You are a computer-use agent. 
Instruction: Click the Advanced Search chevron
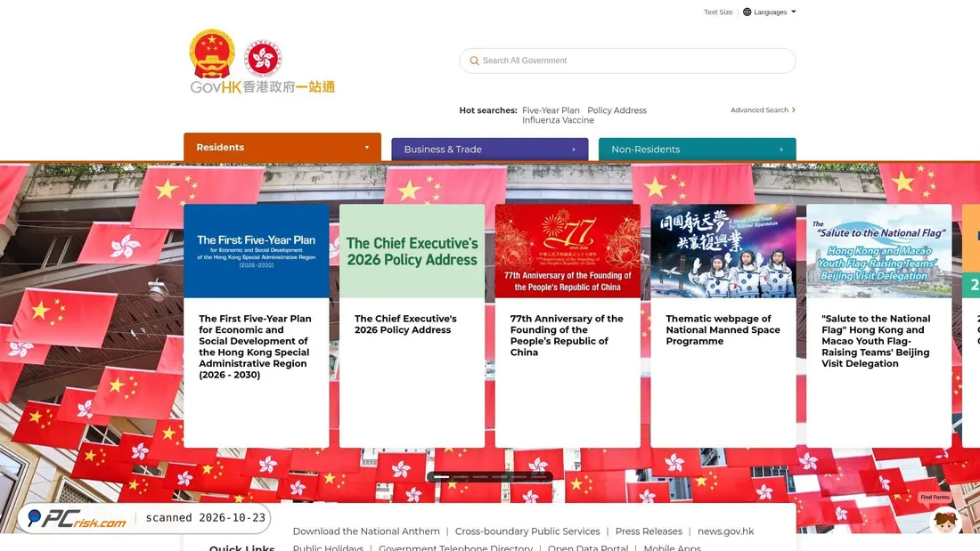(794, 110)
